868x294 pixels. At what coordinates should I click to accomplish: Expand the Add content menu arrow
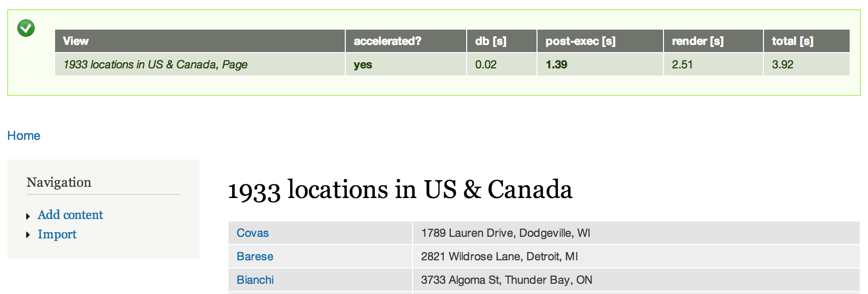[28, 216]
